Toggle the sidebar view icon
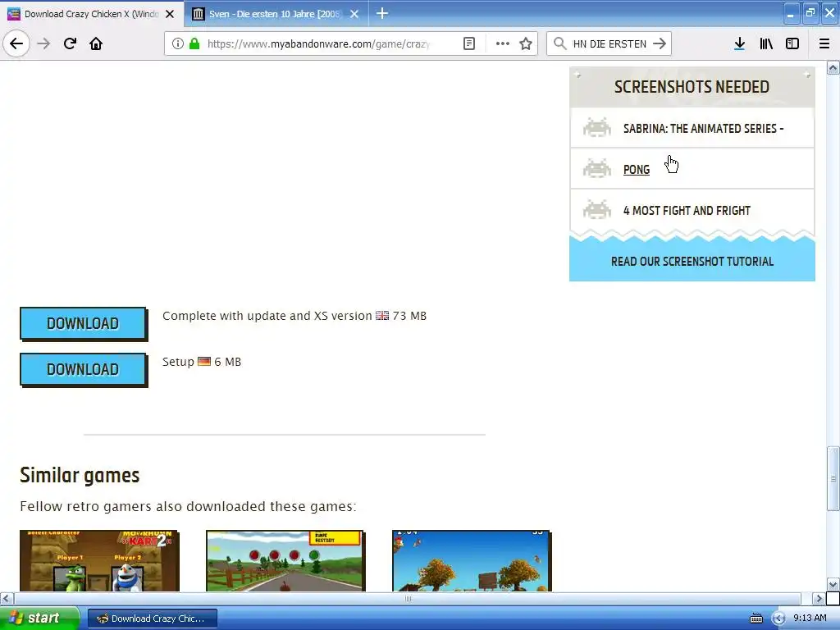This screenshot has height=630, width=840. pos(792,43)
